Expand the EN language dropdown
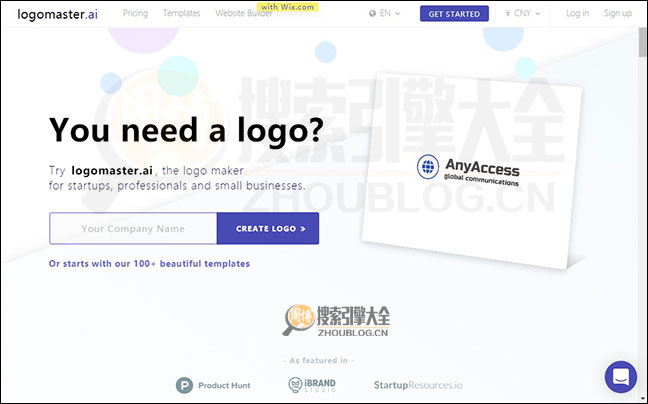The height and width of the screenshot is (404, 648). point(389,14)
